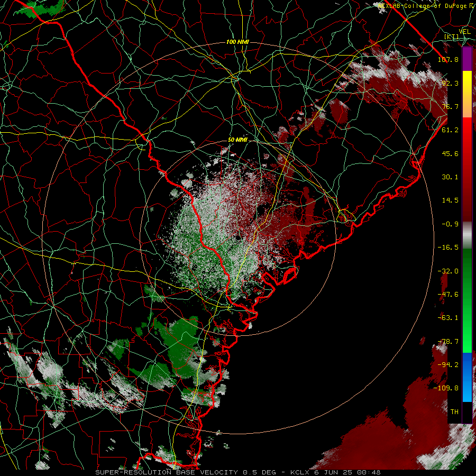476x476 pixels.
Task: Click the -94.2 velocity scale value
Action: [448, 365]
